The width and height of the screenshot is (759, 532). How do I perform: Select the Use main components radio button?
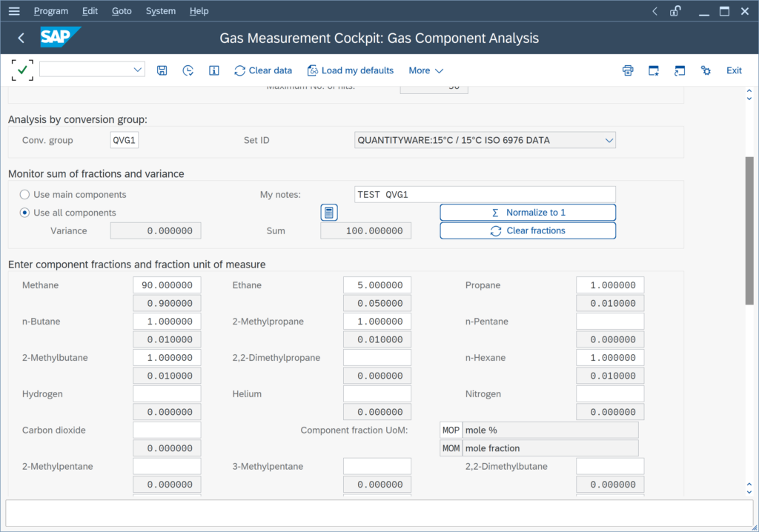coord(24,195)
